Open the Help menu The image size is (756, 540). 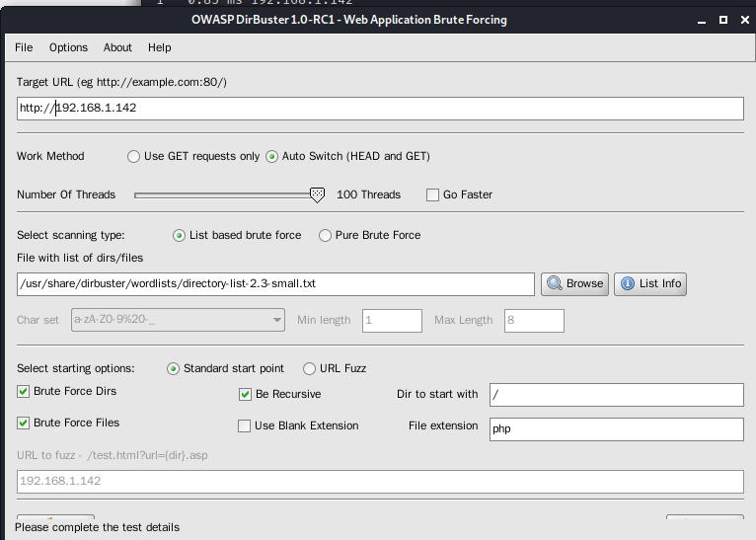(x=160, y=47)
